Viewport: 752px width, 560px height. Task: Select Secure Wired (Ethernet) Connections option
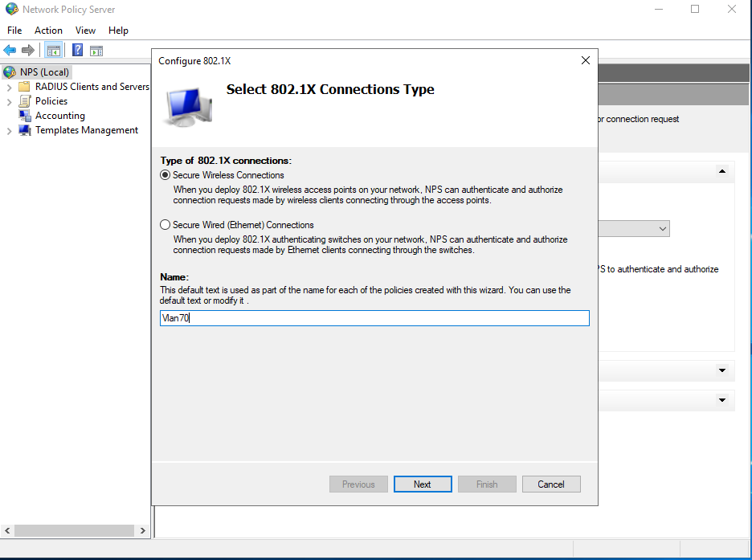[165, 225]
